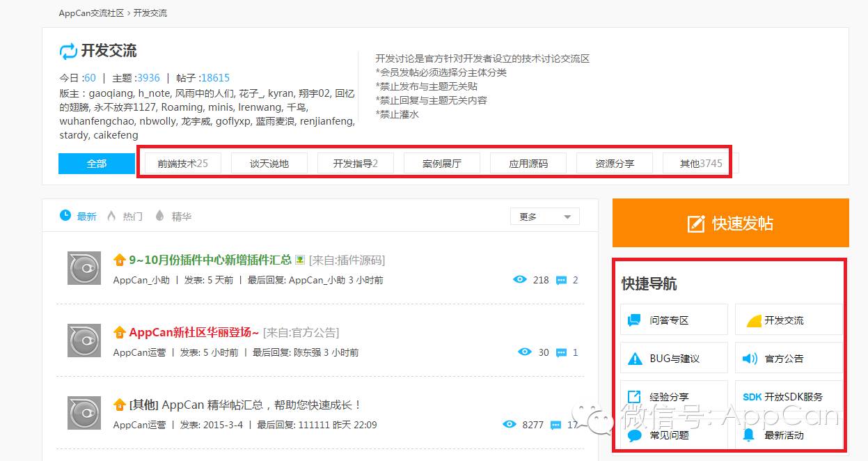Click the comment icon showing 1 reply
The height and width of the screenshot is (461, 868).
561,353
